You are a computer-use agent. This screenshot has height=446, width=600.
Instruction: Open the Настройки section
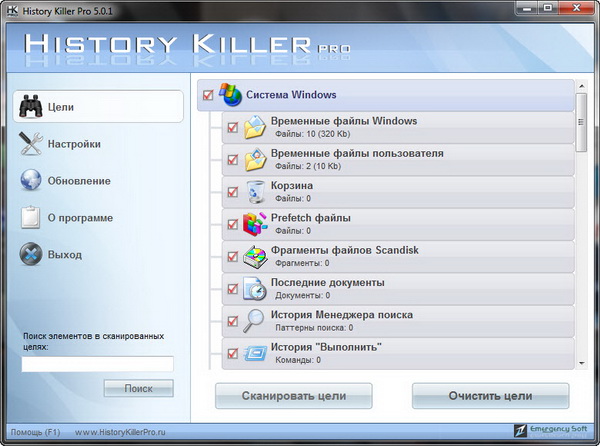tap(74, 144)
